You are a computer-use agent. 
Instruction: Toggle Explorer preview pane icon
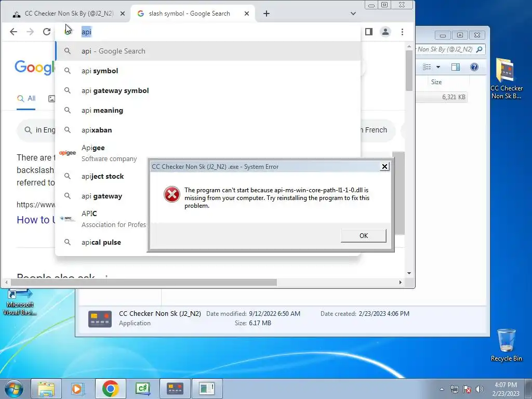[x=455, y=67]
